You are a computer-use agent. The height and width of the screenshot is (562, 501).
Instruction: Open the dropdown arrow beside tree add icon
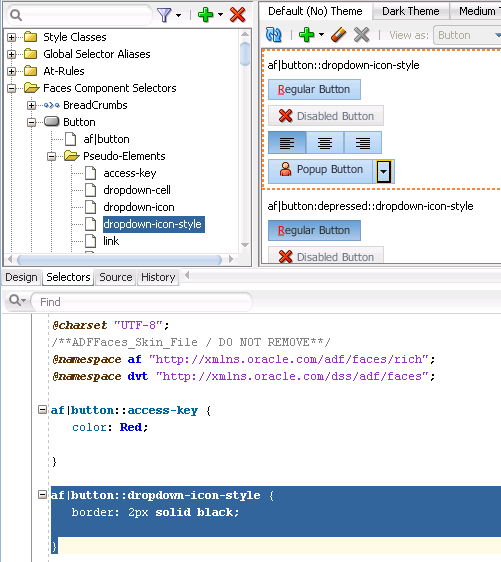(220, 15)
